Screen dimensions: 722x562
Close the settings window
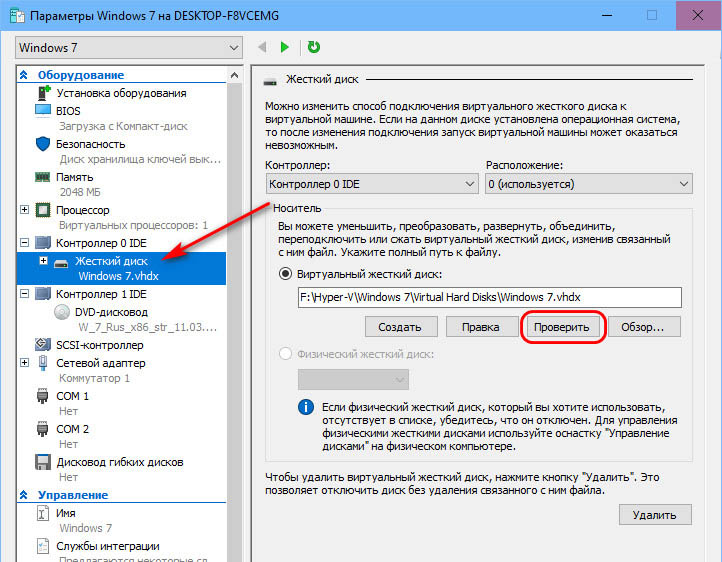[x=698, y=15]
